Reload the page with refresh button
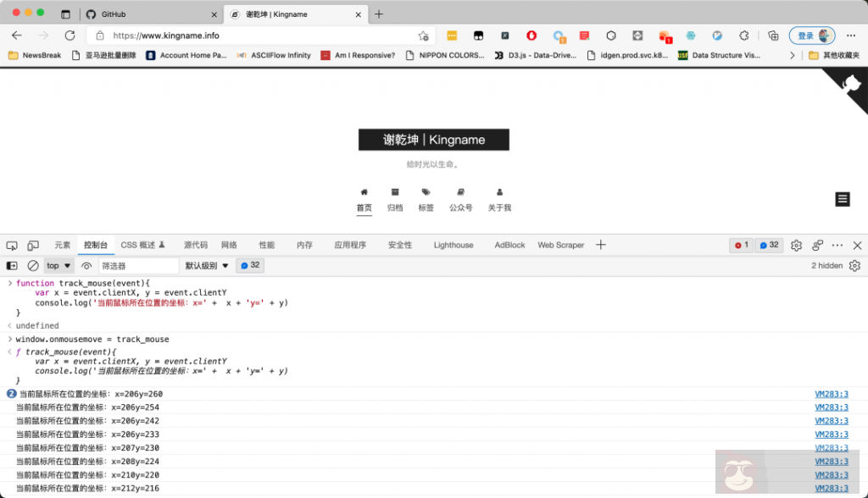The height and width of the screenshot is (498, 868). click(70, 36)
